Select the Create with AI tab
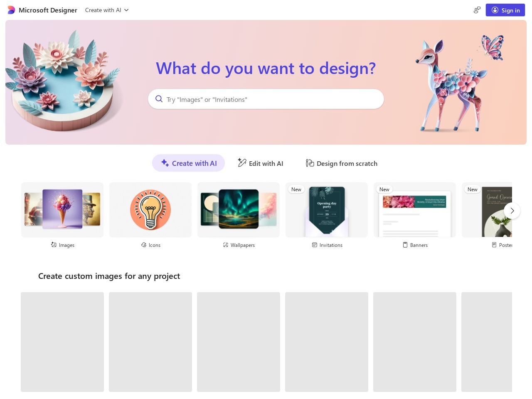532x399 pixels. pyautogui.click(x=188, y=163)
